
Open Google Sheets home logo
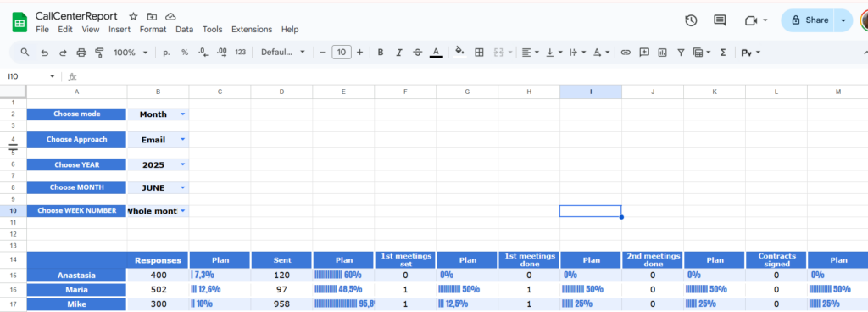[x=20, y=23]
